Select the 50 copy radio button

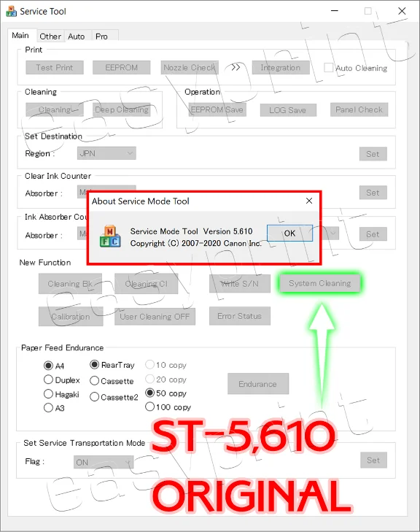[149, 393]
